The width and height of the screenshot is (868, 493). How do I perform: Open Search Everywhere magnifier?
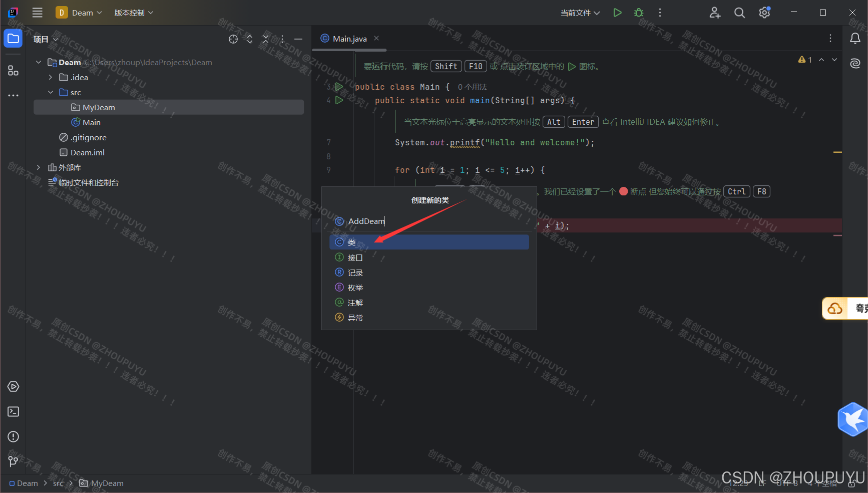click(x=739, y=13)
